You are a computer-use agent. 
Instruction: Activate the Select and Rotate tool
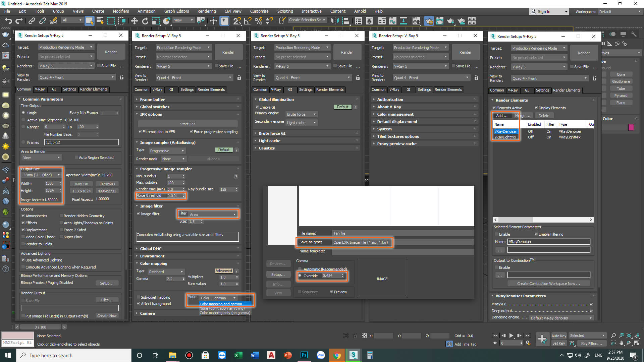tap(145, 21)
